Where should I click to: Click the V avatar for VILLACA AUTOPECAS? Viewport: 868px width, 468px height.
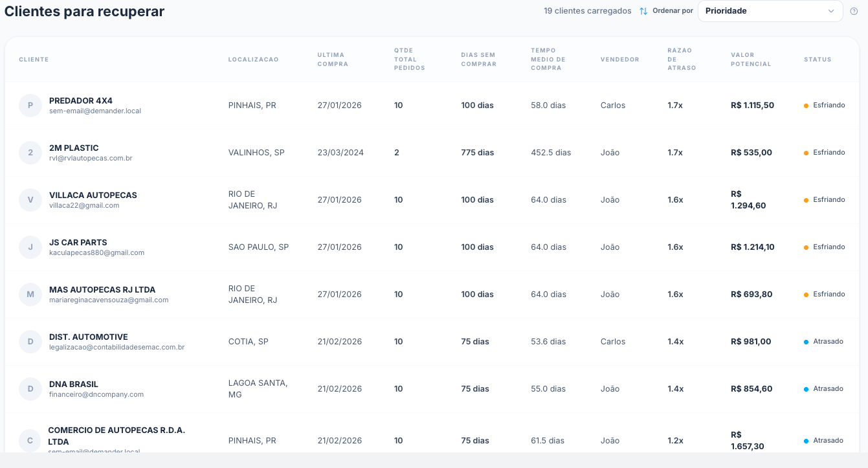(x=30, y=200)
